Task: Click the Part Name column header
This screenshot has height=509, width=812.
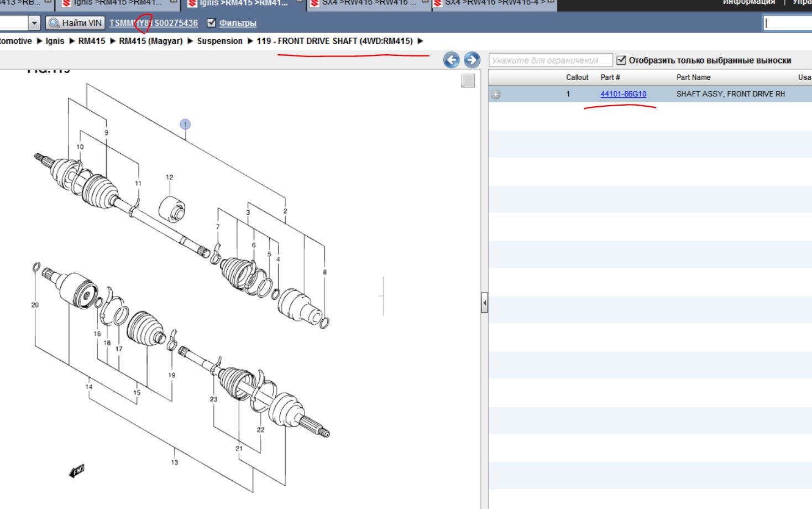Action: coord(693,77)
